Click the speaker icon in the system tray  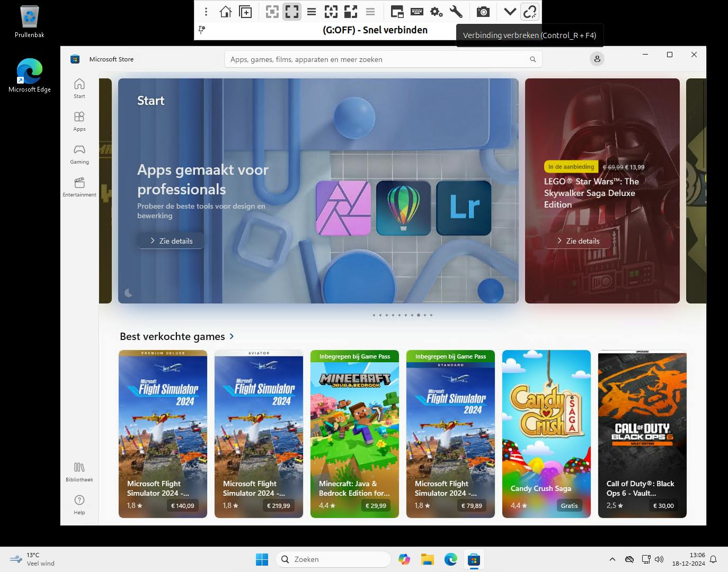659,559
